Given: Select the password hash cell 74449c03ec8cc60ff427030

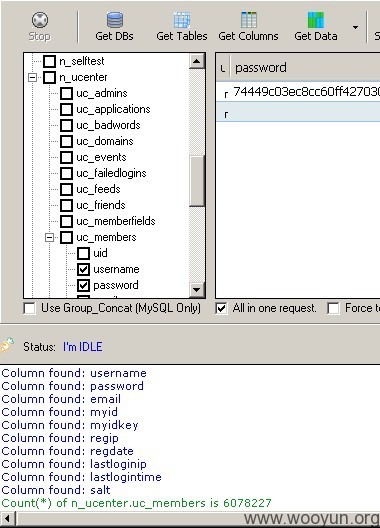Looking at the screenshot, I should (x=306, y=92).
